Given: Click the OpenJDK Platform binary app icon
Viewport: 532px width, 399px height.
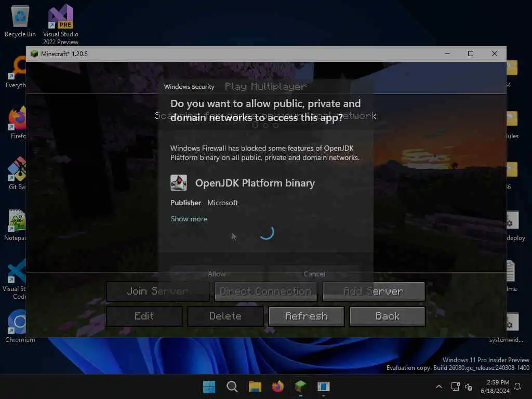Looking at the screenshot, I should coord(179,183).
